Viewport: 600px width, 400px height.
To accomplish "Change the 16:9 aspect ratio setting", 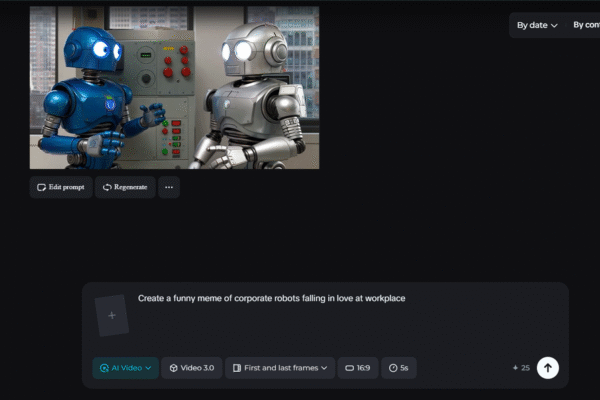I will (357, 368).
